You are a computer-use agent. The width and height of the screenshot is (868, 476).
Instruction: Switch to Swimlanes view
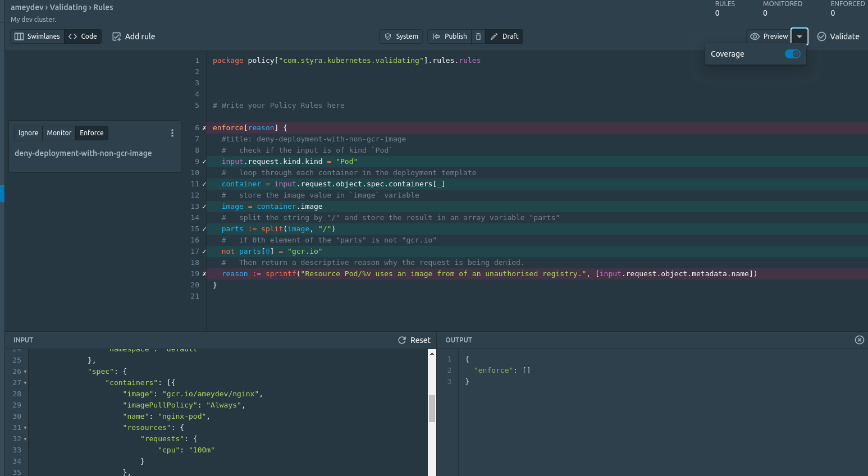pyautogui.click(x=37, y=36)
